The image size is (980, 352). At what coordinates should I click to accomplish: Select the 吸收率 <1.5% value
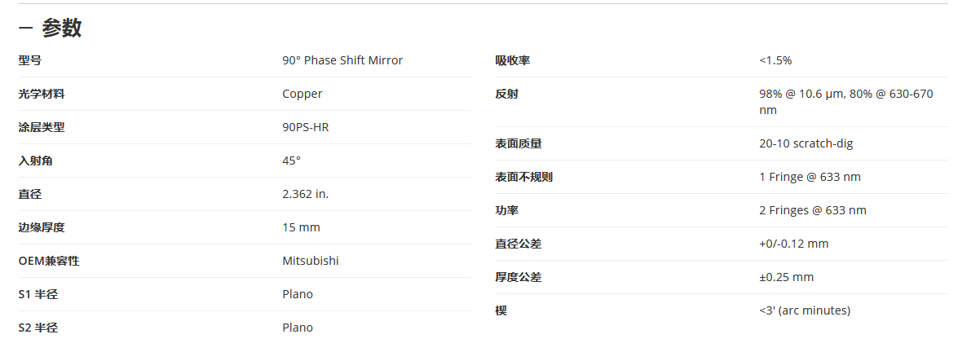775,60
